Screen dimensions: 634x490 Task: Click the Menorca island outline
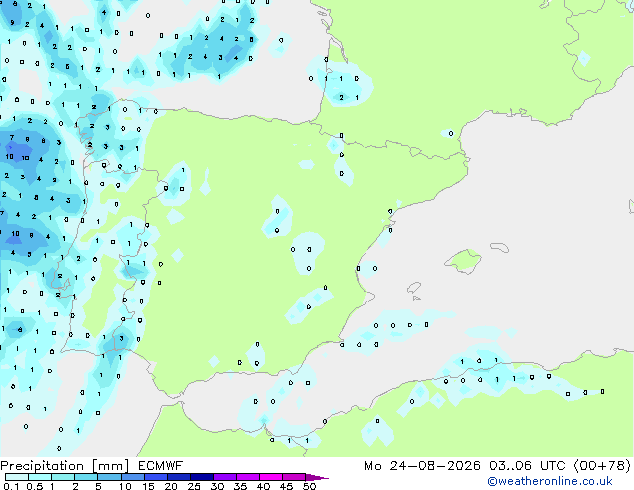pyautogui.click(x=499, y=247)
